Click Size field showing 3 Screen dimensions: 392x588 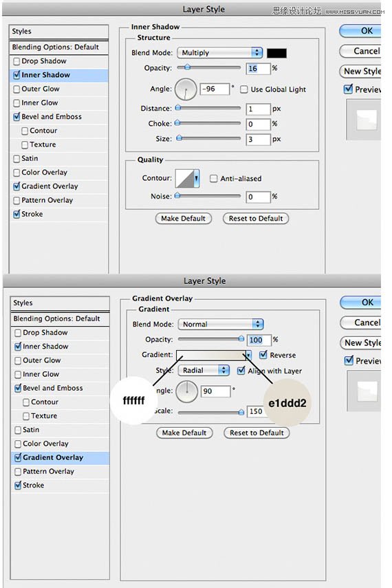[x=258, y=140]
